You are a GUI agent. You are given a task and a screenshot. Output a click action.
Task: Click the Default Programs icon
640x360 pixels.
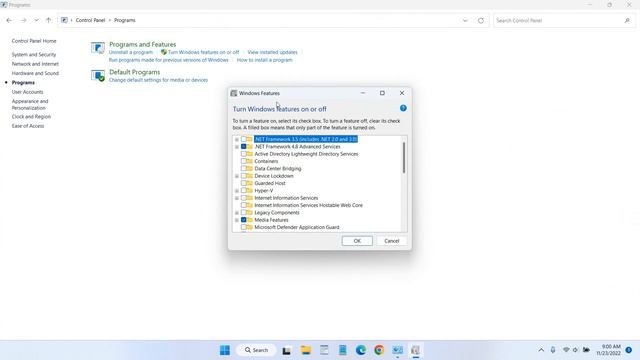[98, 76]
